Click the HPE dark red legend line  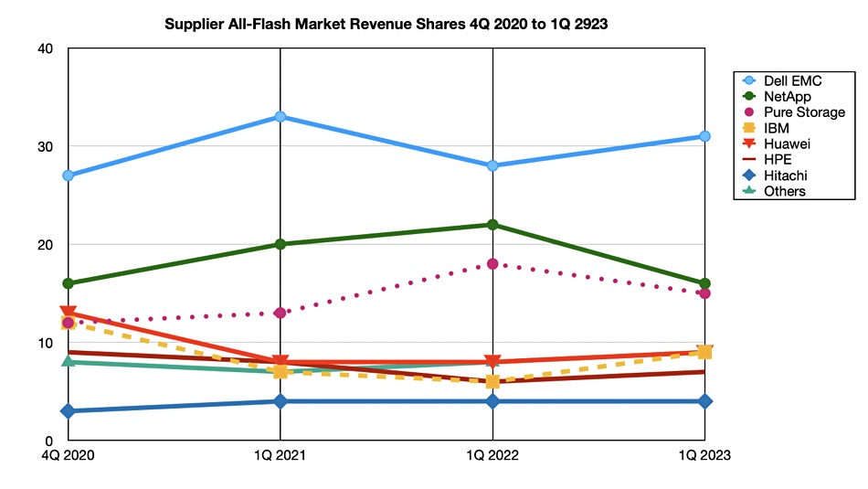[x=748, y=160]
